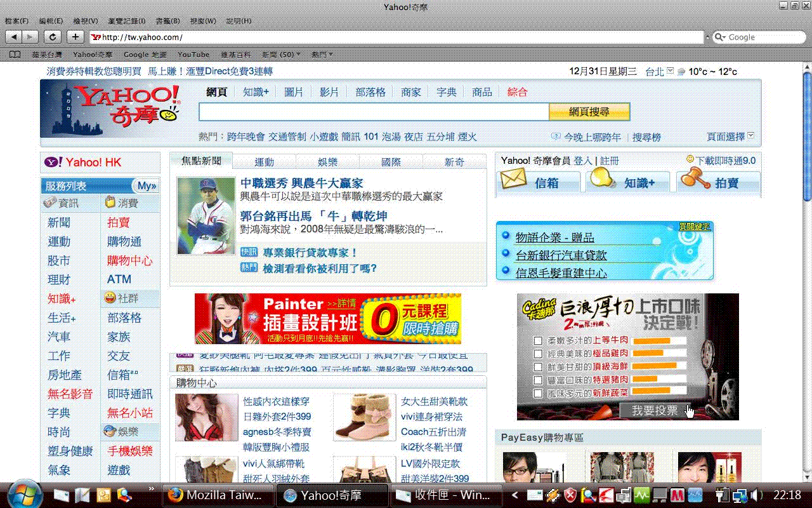The width and height of the screenshot is (812, 508).
Task: Click the 拍賣 gavel icon
Action: (x=695, y=179)
